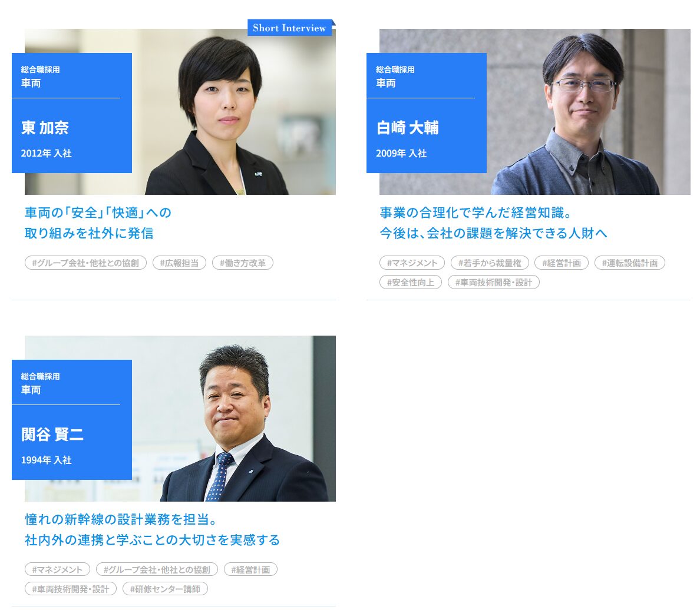Open the headline 車両の「安全」「快適」への取り組み
This screenshot has height=610, width=700.
click(x=98, y=223)
